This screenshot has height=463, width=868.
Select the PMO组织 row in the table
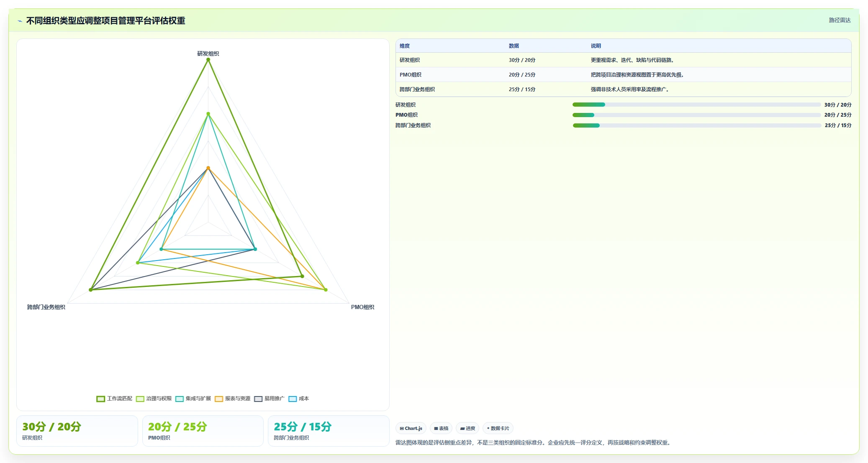pos(623,74)
